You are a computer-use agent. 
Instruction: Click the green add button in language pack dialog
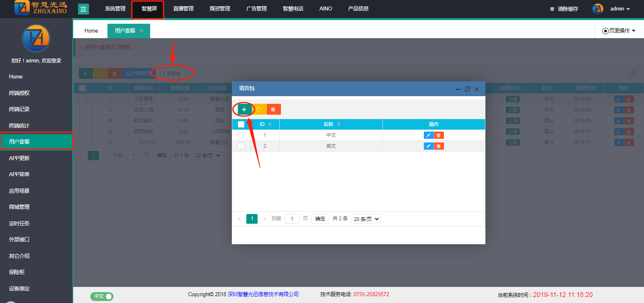point(244,109)
